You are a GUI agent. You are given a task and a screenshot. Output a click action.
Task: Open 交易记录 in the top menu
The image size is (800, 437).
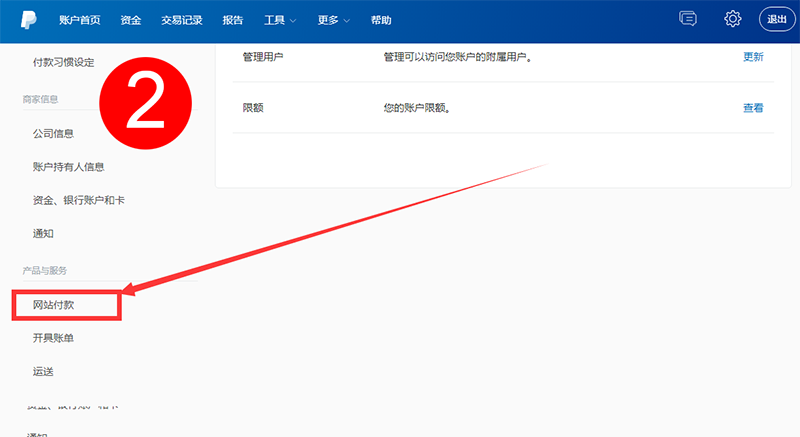tap(181, 20)
